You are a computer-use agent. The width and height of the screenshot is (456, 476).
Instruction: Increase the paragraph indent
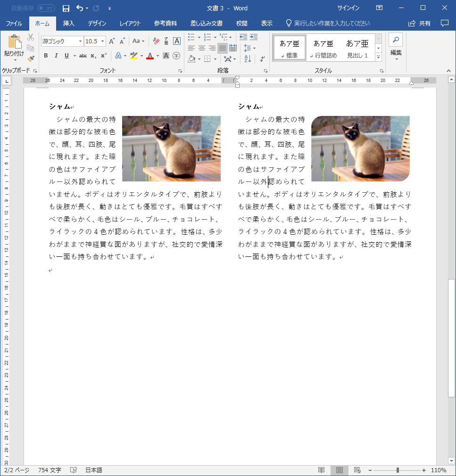tap(254, 37)
